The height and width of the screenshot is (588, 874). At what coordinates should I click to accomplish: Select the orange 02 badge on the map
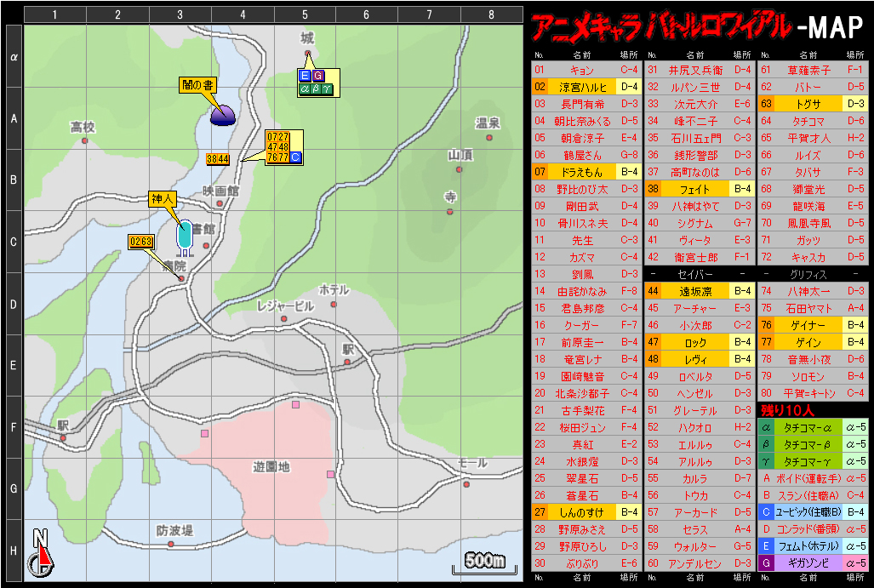pyautogui.click(x=135, y=242)
